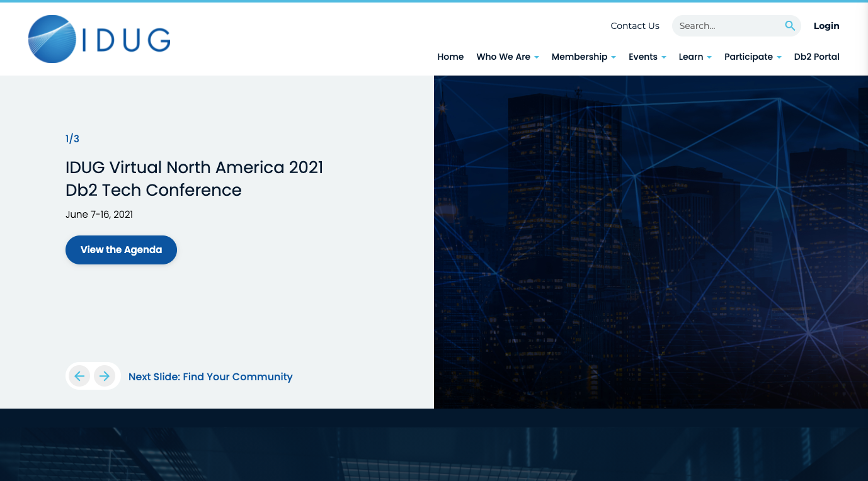The image size is (868, 481).
Task: Click the 1/3 slide counter text
Action: click(x=72, y=139)
